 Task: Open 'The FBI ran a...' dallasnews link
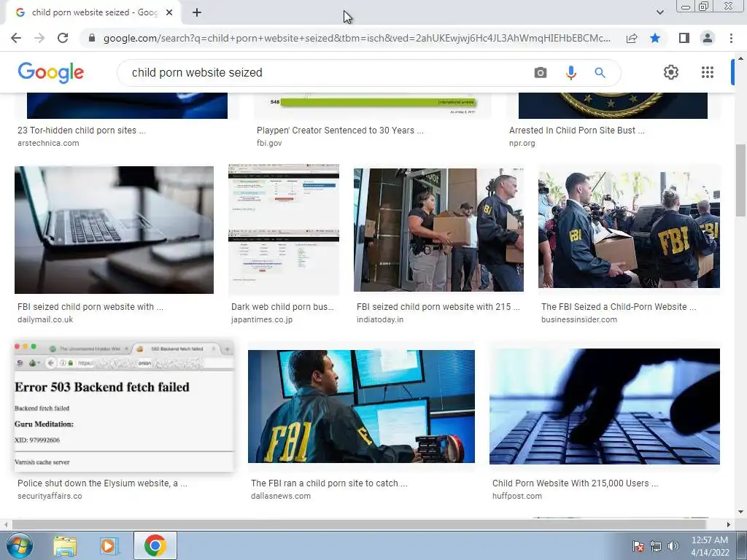[329, 483]
